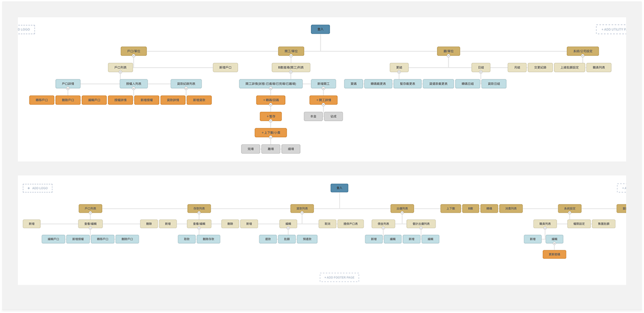Select the grey 續場 node
The image size is (644, 313).
tap(291, 149)
